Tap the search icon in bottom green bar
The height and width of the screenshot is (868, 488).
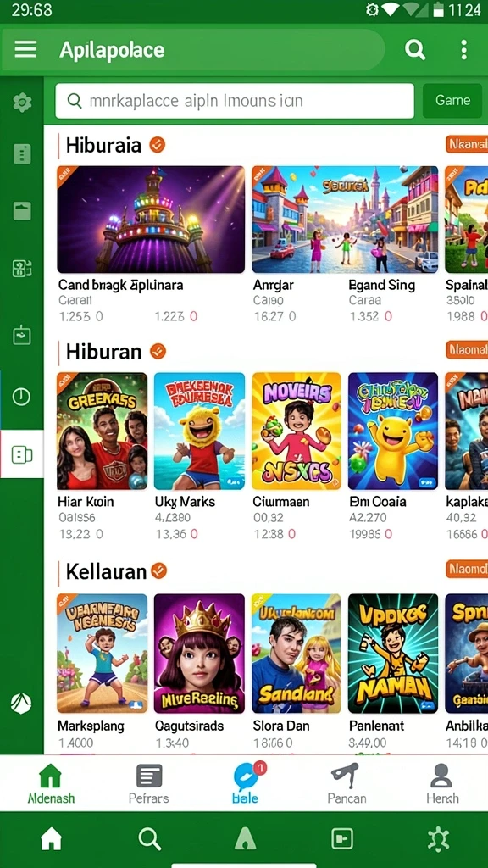coord(149,839)
